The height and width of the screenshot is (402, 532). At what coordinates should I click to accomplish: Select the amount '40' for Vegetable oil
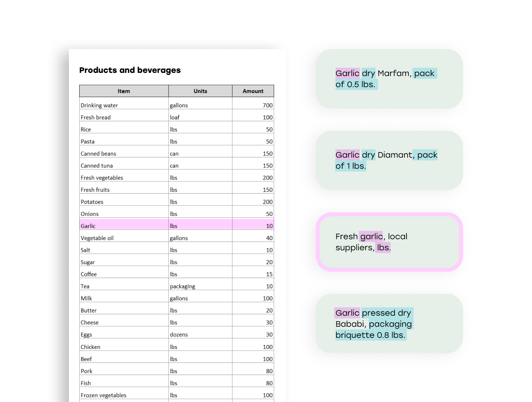click(253, 236)
